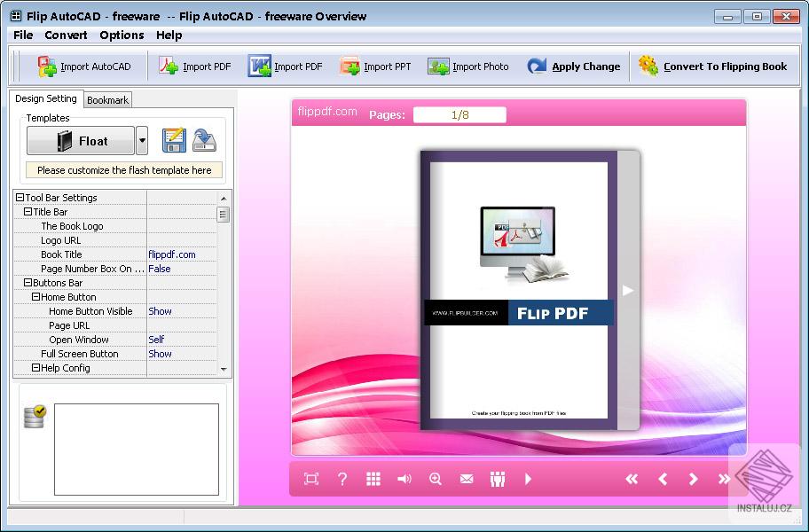This screenshot has width=809, height=532.
Task: Toggle the sound icon in the preview toolbar
Action: click(404, 479)
